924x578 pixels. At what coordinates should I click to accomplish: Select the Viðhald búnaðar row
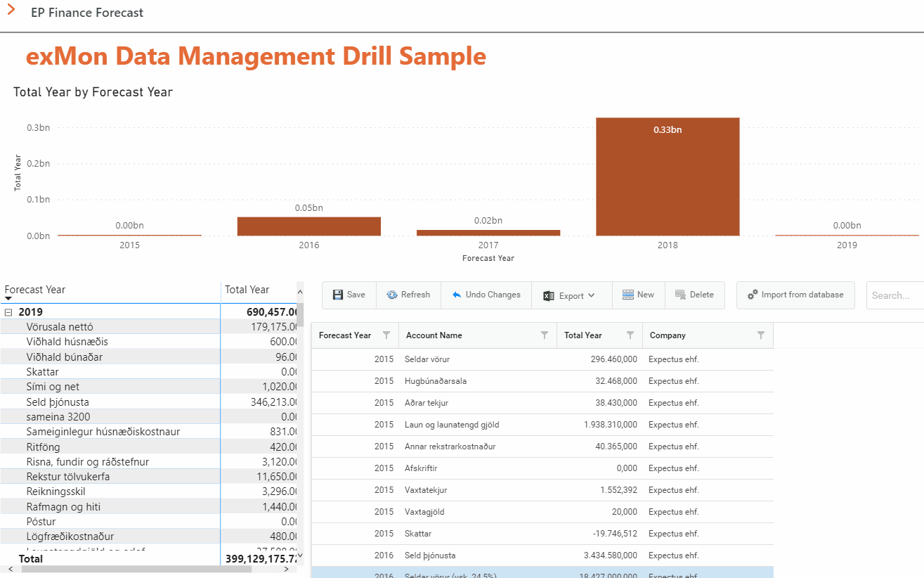(148, 357)
